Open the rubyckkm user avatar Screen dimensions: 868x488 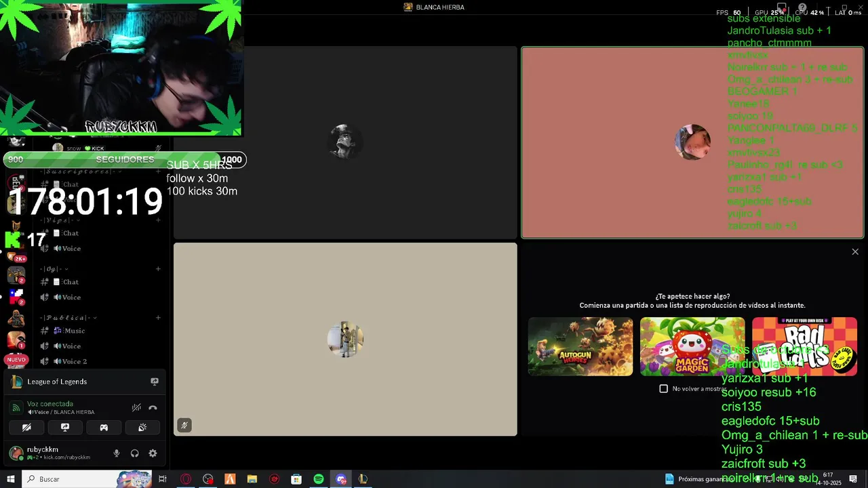pos(16,453)
